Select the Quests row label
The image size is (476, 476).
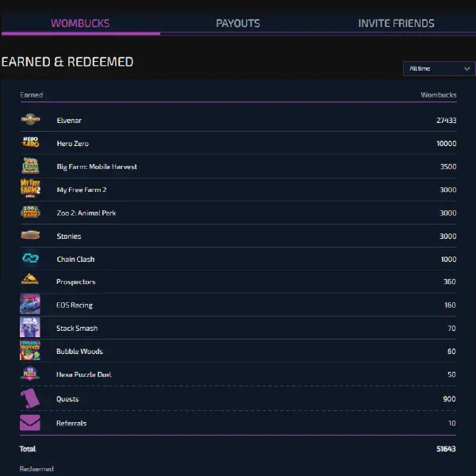67,399
